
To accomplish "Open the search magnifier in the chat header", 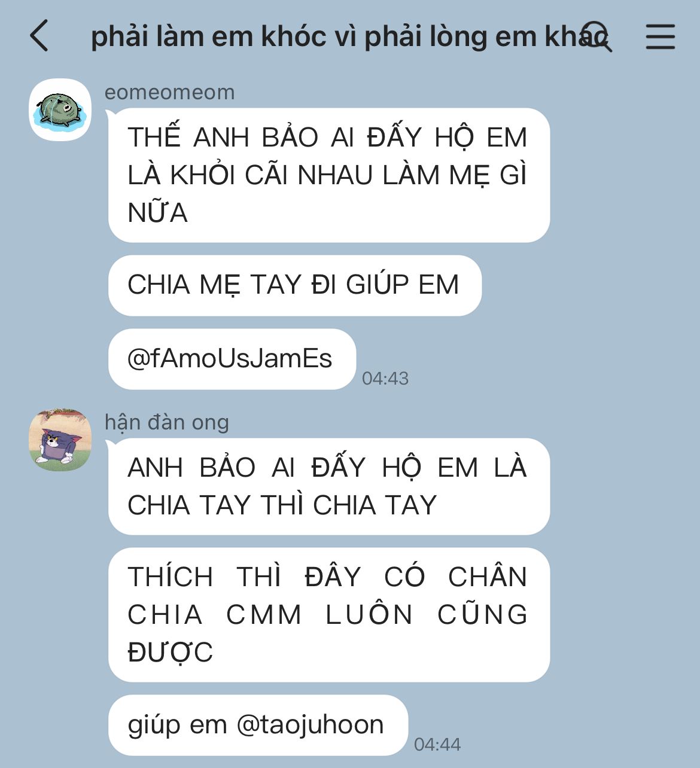I will (x=596, y=36).
